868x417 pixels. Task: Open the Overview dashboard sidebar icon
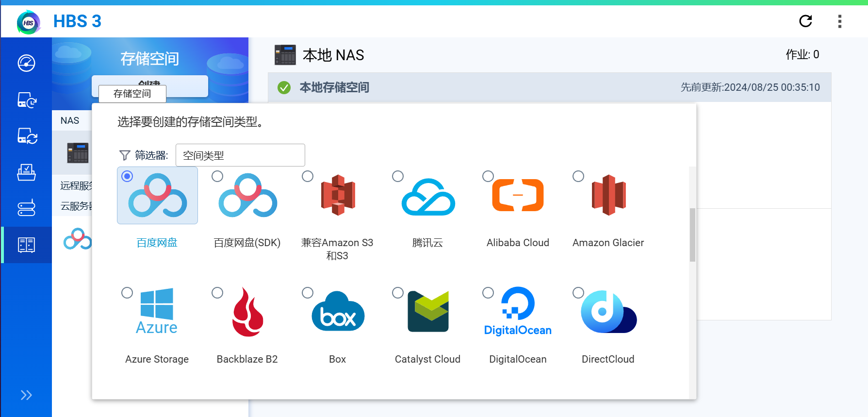[26, 63]
